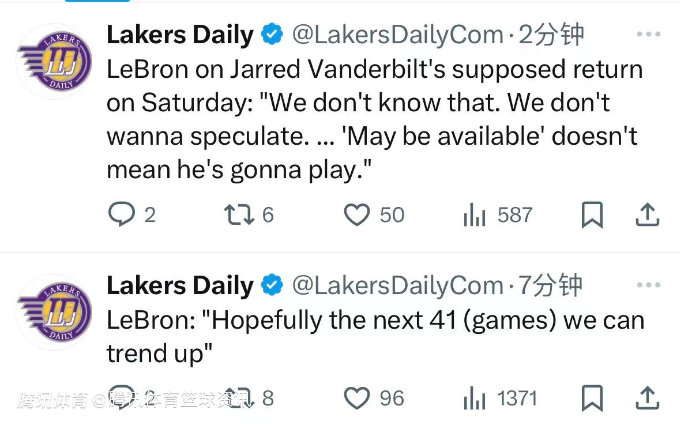Bookmark the Vanderbilt return tweet

click(592, 214)
